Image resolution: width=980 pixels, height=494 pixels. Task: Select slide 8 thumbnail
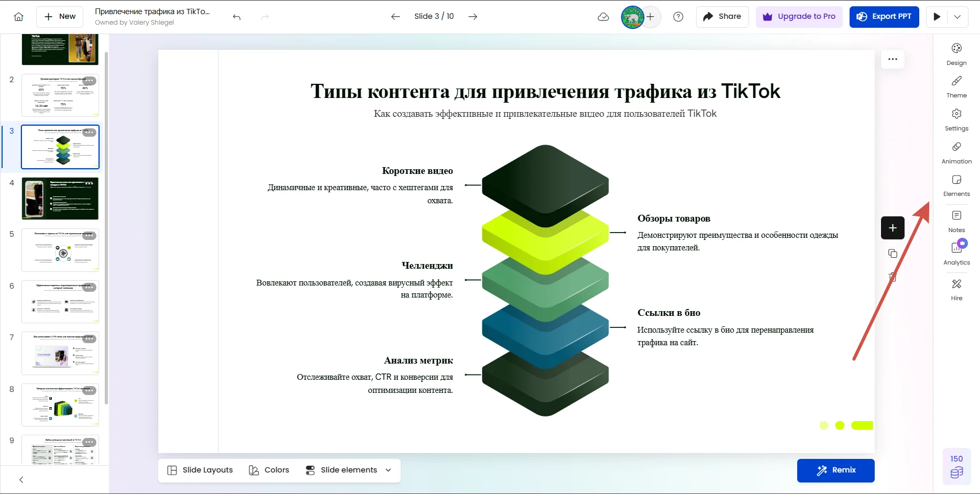click(60, 405)
